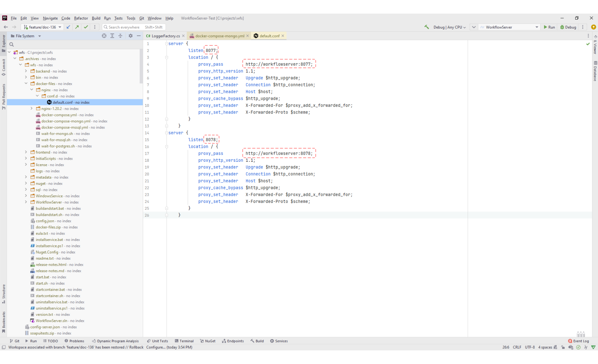
Task: Open the Database side panel
Action: click(x=595, y=71)
